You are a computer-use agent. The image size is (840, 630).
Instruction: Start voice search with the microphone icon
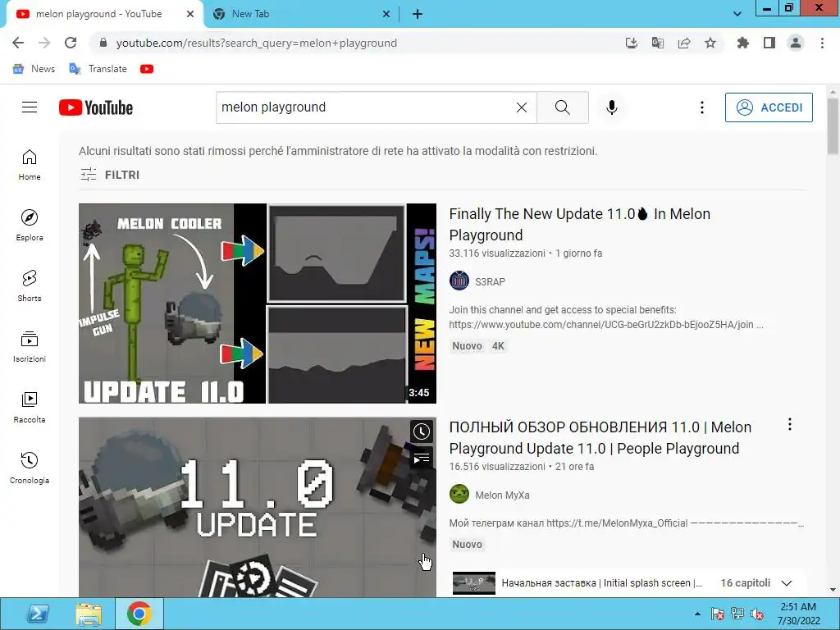[612, 107]
